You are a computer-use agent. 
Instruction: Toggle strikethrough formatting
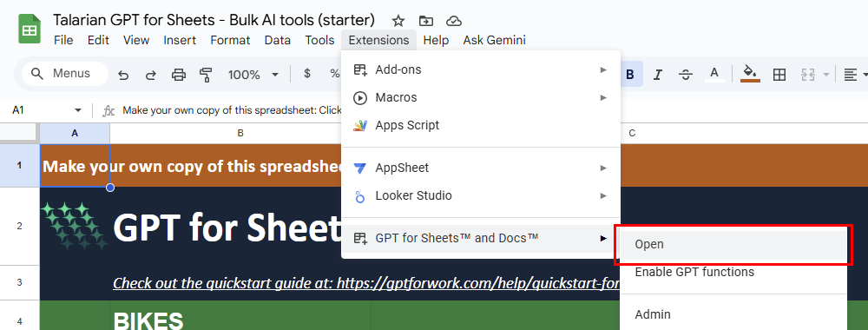[x=686, y=74]
